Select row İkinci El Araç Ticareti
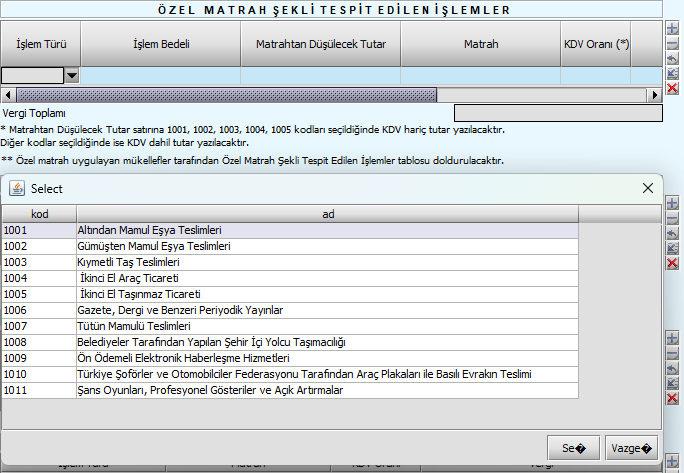684x473 pixels. (x=290, y=278)
